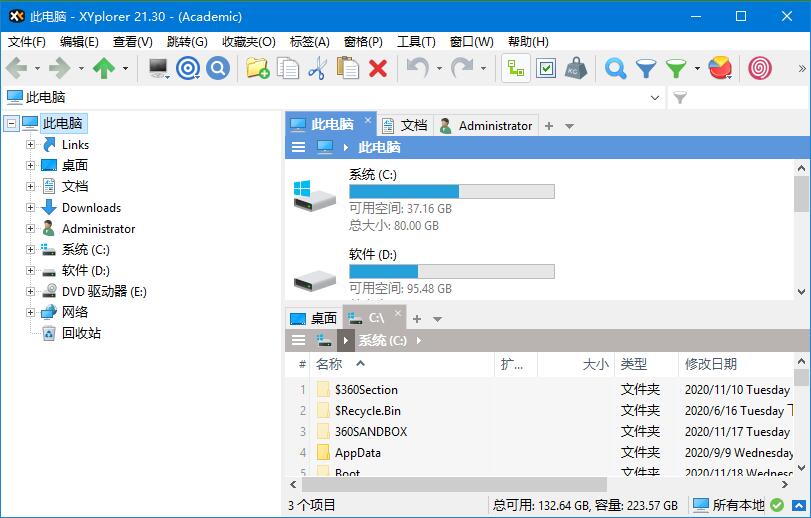811x518 pixels.
Task: Create a new folder via toolbar
Action: [x=258, y=68]
